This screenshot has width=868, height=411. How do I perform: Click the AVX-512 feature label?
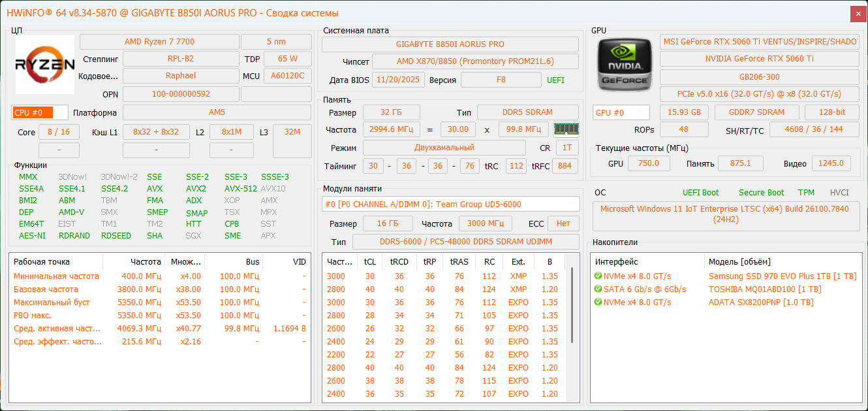coord(240,189)
